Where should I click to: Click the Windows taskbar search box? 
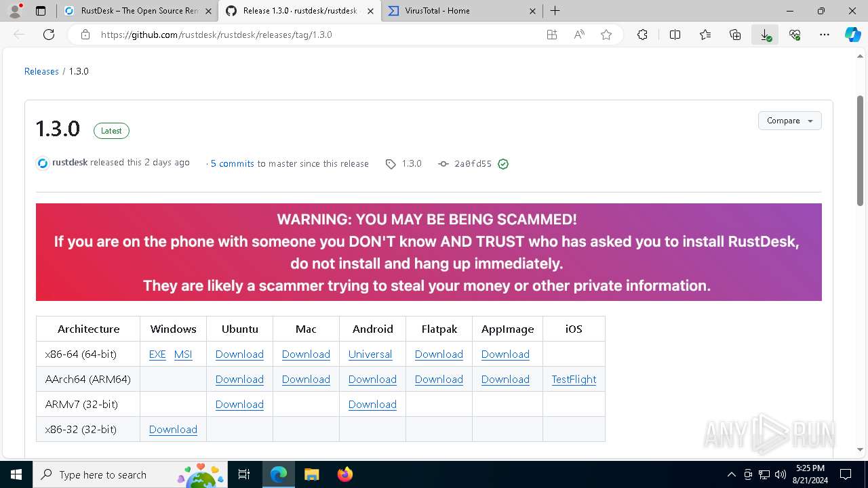(131, 474)
